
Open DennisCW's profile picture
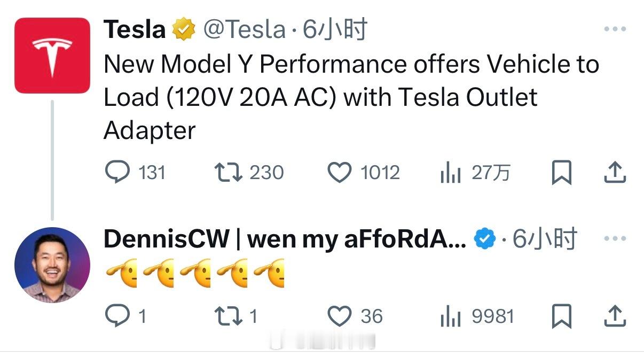pos(52,265)
